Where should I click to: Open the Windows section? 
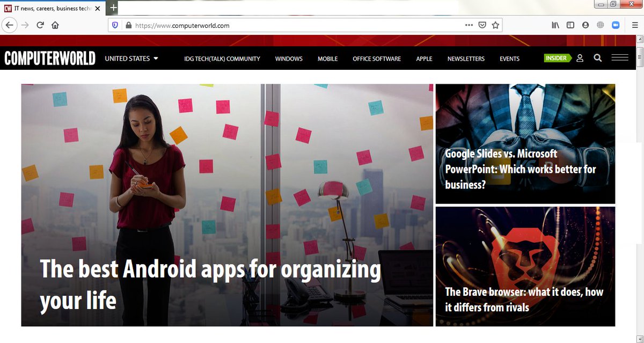click(x=289, y=59)
